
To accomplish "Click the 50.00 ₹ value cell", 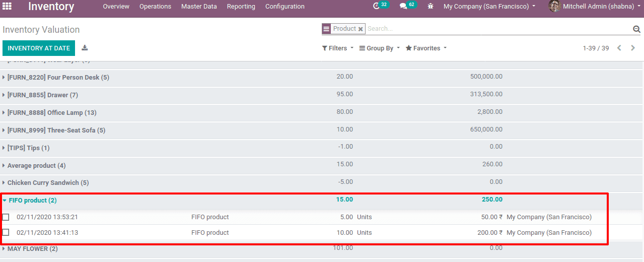I will [x=492, y=217].
